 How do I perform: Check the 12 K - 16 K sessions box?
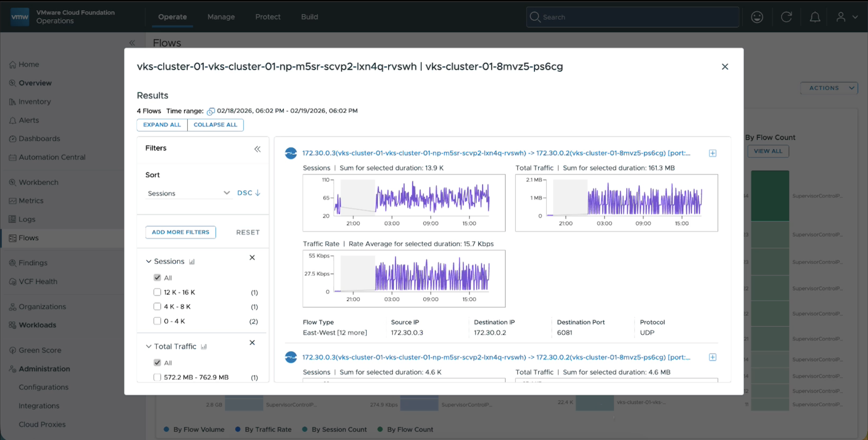(x=157, y=292)
